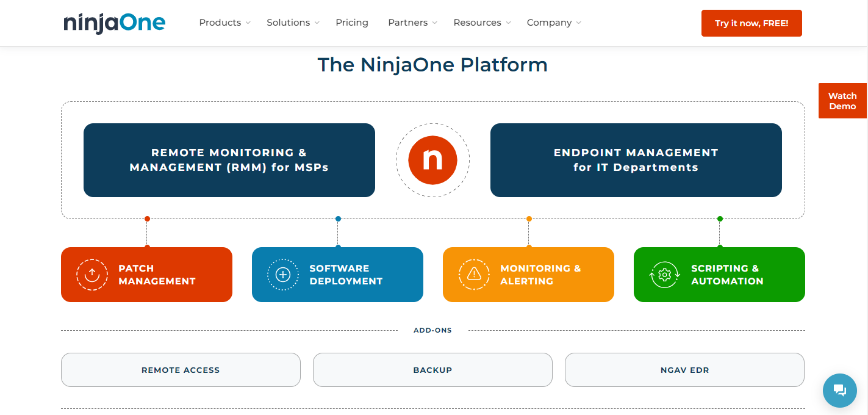Viewport: 868px width, 415px height.
Task: Open the Remote Access add-on
Action: coord(181,370)
